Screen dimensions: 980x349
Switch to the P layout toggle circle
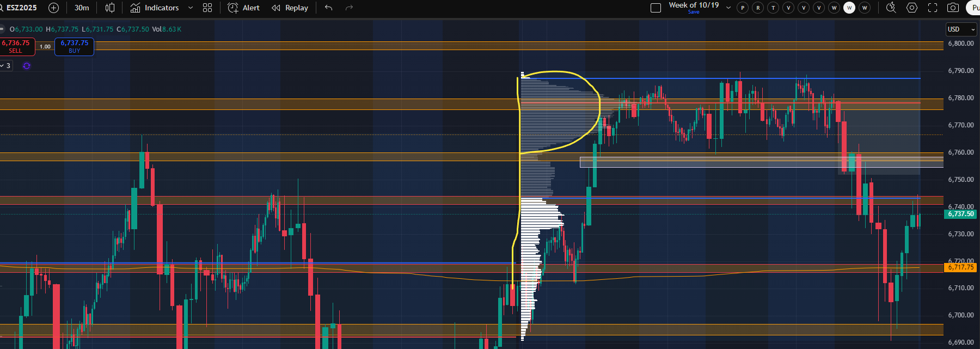[x=743, y=8]
